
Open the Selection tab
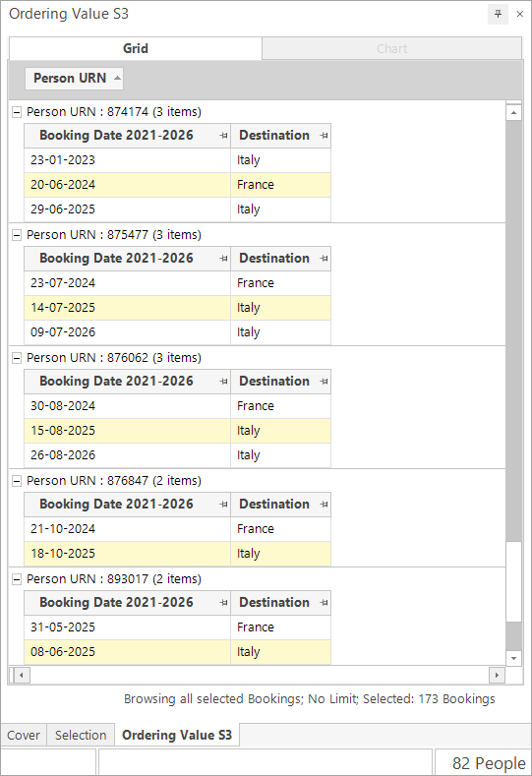coord(81,735)
